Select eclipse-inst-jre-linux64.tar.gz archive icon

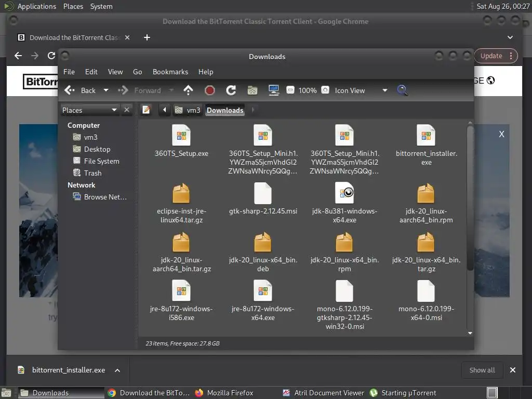pos(181,193)
